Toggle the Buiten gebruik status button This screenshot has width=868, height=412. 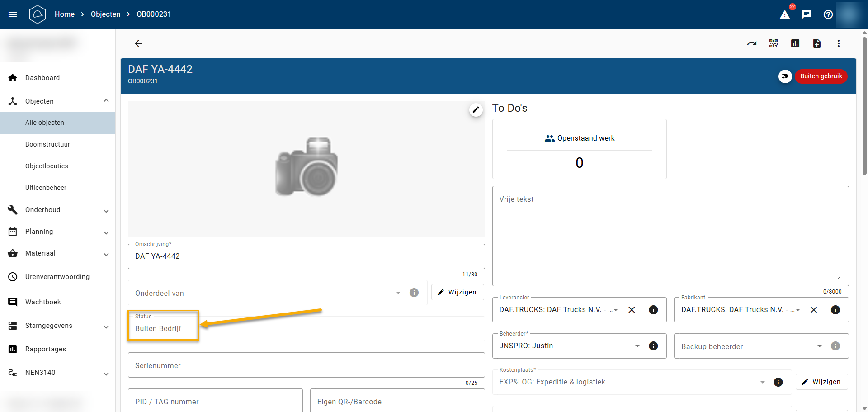821,76
